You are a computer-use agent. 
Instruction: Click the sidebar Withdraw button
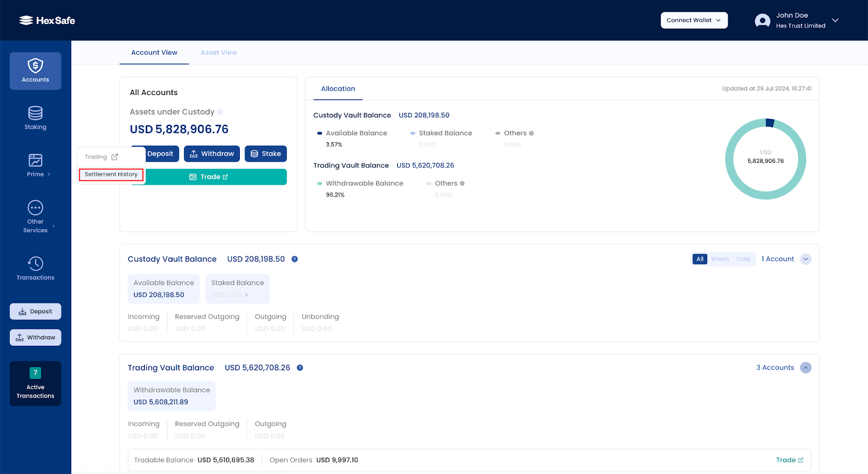pos(35,337)
